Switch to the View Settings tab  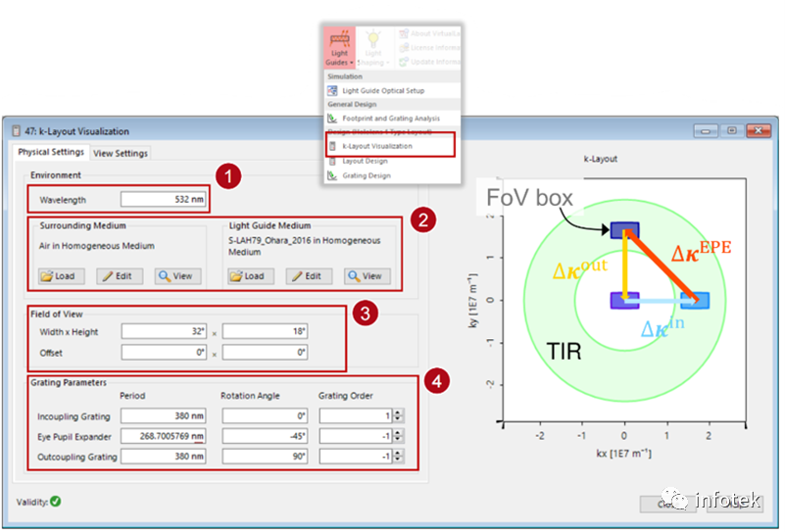click(x=121, y=153)
